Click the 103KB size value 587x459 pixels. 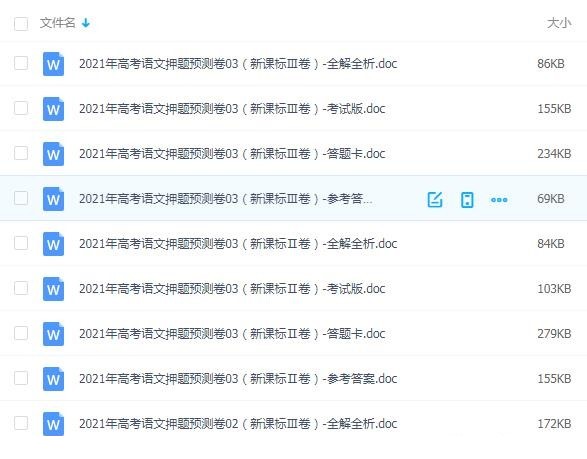tap(554, 288)
